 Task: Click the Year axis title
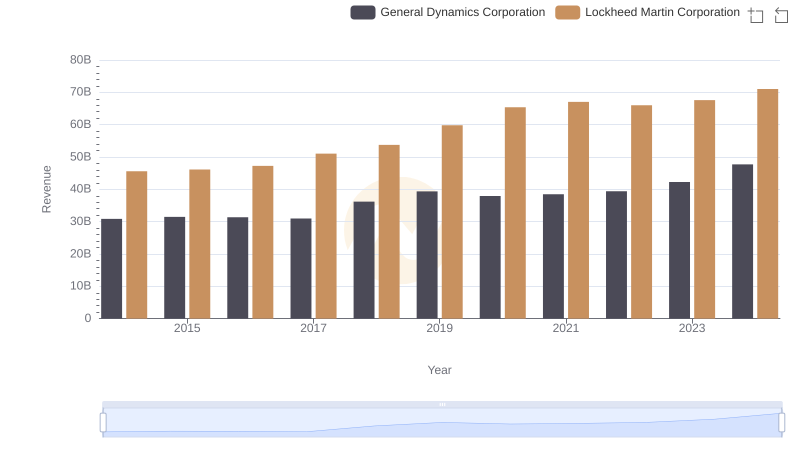[439, 370]
